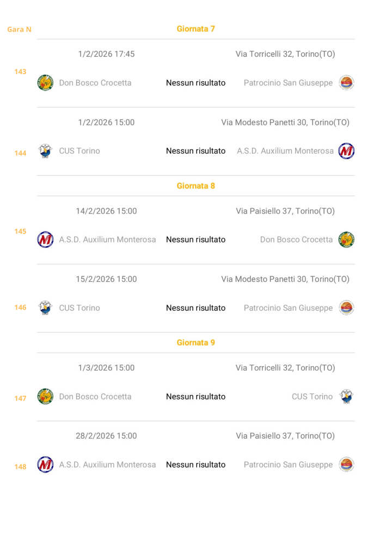Click Don Bosco Crocetta logo in match 143
The width and height of the screenshot is (392, 545).
point(45,83)
